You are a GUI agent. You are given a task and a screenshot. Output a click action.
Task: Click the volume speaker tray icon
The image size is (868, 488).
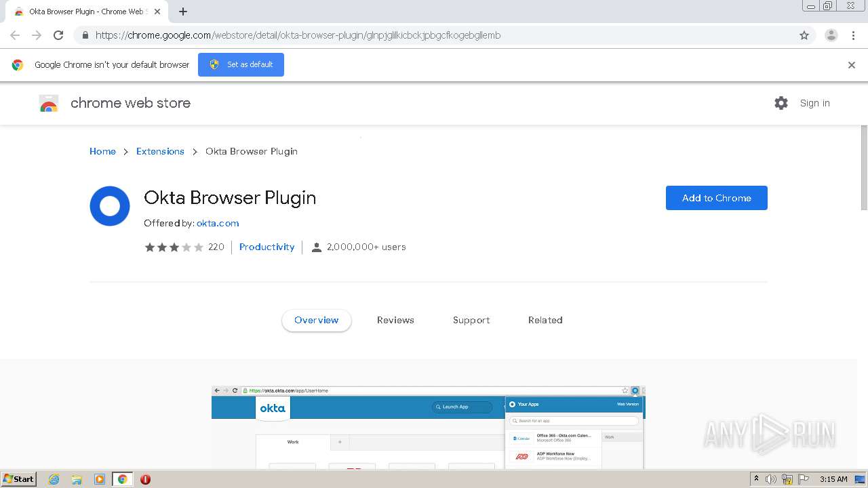(771, 479)
